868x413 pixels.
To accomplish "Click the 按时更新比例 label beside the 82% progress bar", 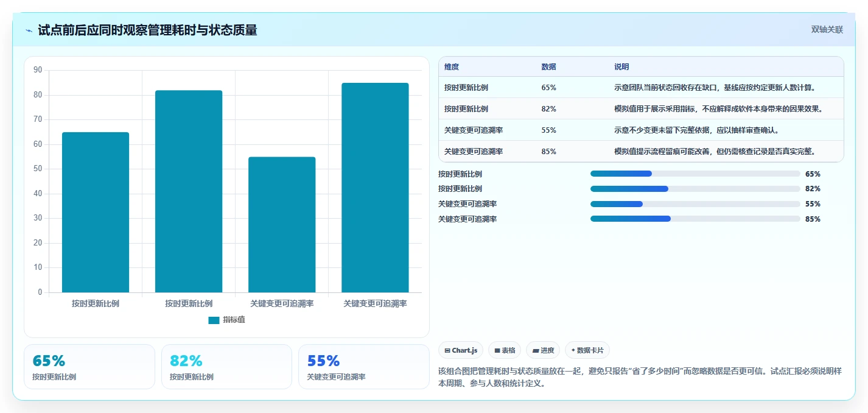I will pos(460,189).
